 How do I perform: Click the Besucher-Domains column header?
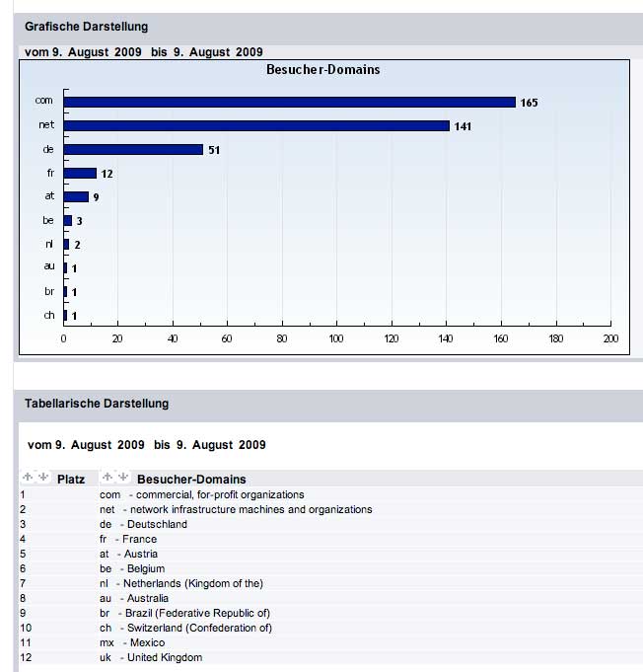[191, 480]
